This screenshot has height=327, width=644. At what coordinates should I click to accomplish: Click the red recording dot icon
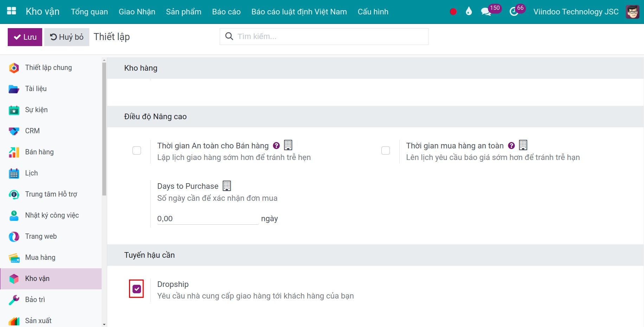pos(453,12)
